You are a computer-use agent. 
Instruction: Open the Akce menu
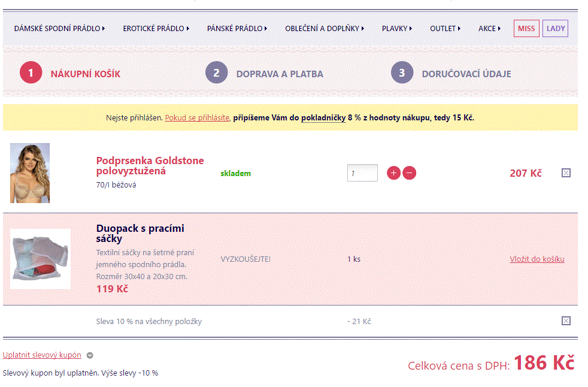tap(489, 29)
